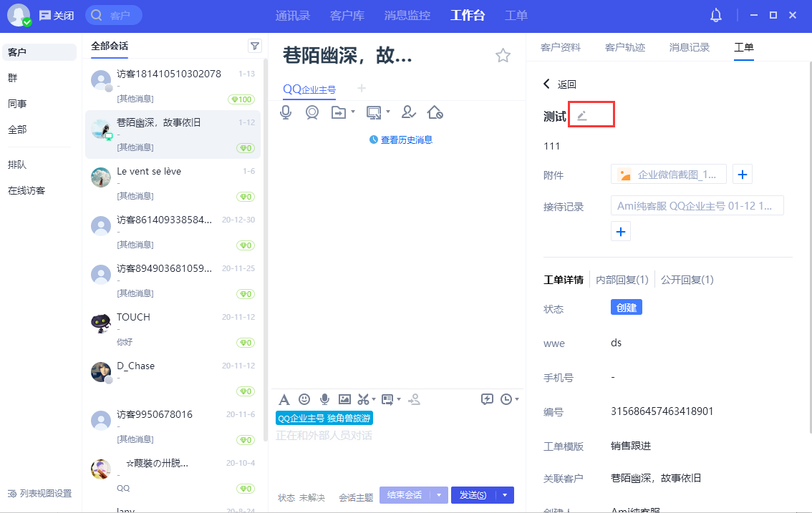Open the 企业微信截图 attachment file

coord(669,175)
